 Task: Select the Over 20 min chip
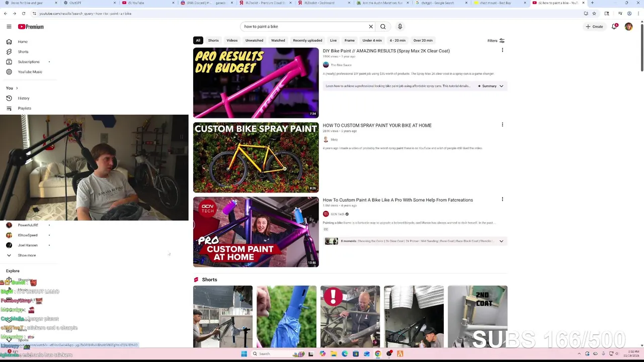point(423,40)
